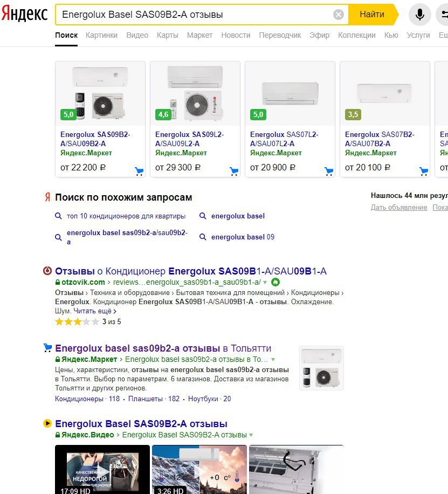
Task: Click the Яндекс.Видео green source link
Action: (87, 435)
